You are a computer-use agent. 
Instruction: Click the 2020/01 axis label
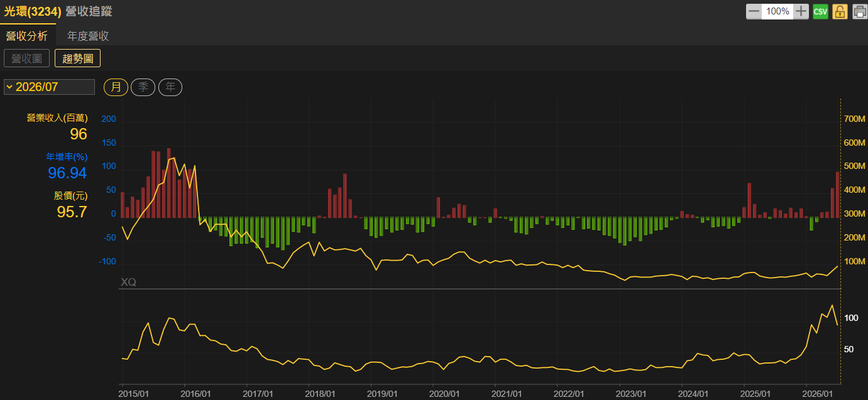(444, 392)
